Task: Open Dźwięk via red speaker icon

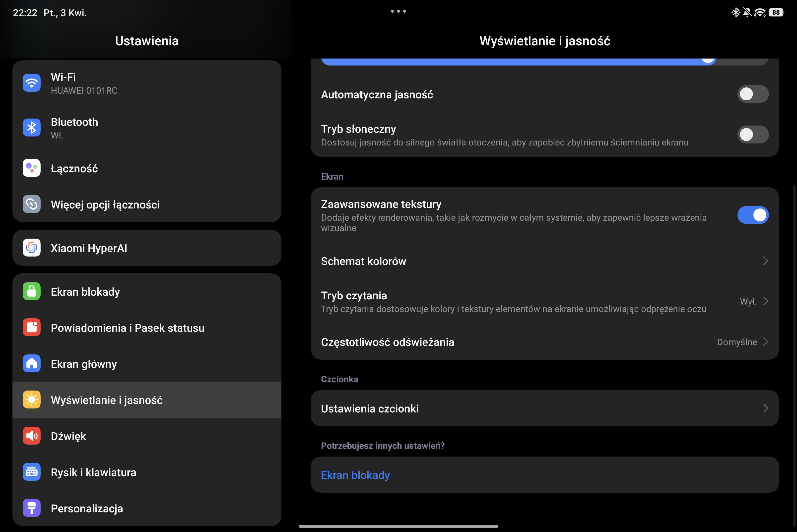Action: (32, 436)
